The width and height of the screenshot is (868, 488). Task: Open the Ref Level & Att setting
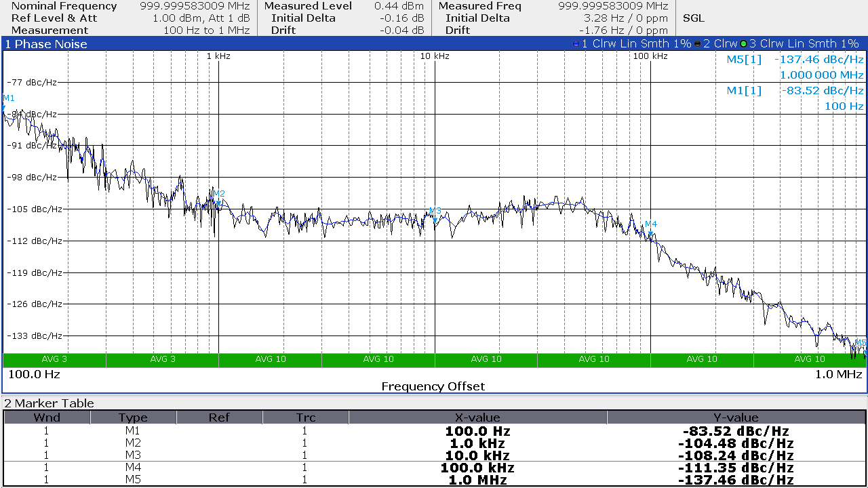click(54, 18)
